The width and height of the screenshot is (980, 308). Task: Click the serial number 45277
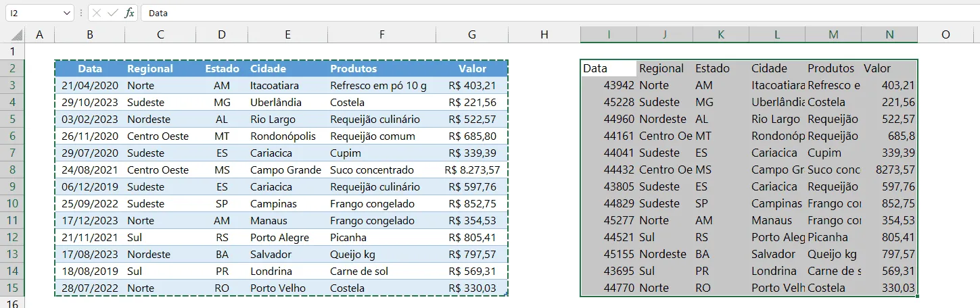[609, 220]
